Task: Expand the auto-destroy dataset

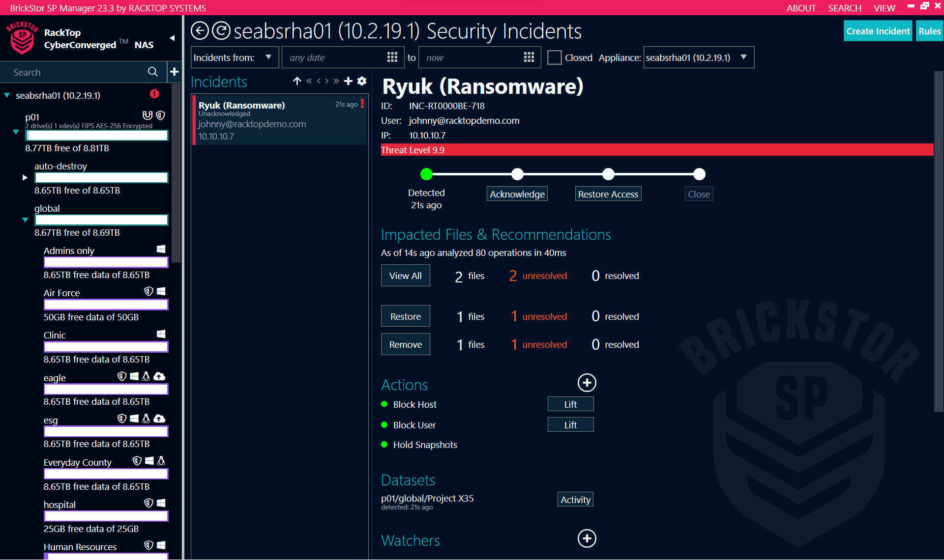Action: click(25, 178)
